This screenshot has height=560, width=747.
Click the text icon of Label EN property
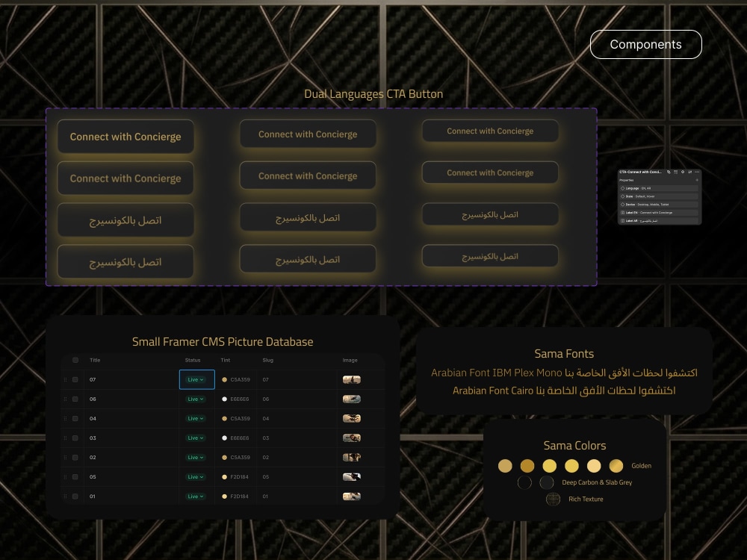point(623,213)
